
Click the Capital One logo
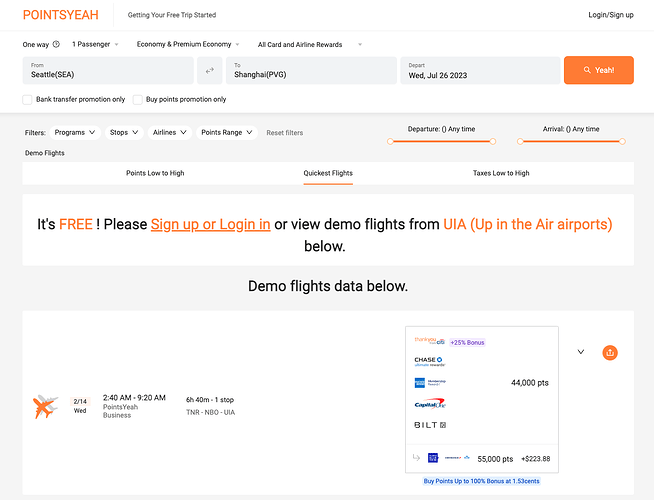[x=430, y=404]
